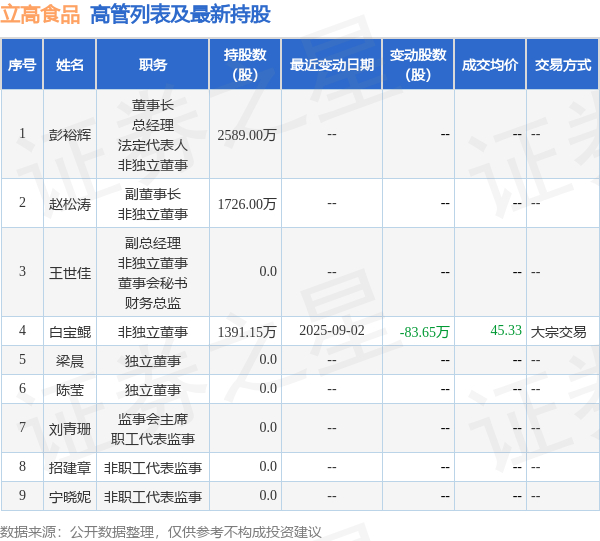Click 法定代表人 in 彭裕辉's positions
Image resolution: width=600 pixels, height=541 pixels.
(153, 145)
